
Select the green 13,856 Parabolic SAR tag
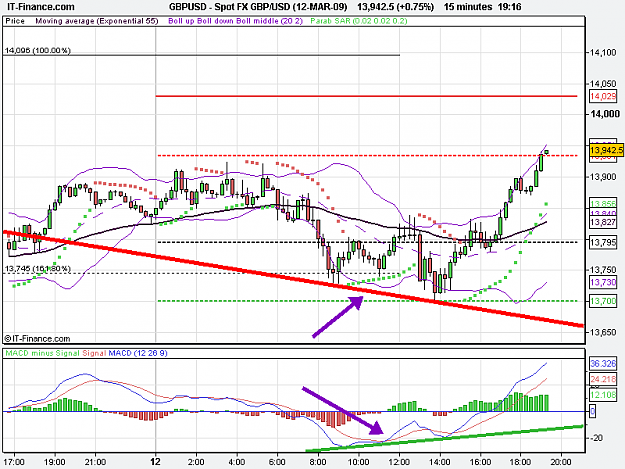tap(603, 203)
